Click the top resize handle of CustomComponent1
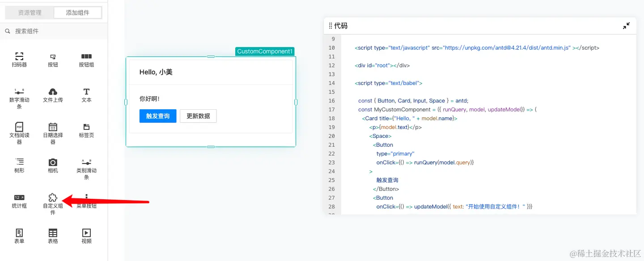 [211, 56]
